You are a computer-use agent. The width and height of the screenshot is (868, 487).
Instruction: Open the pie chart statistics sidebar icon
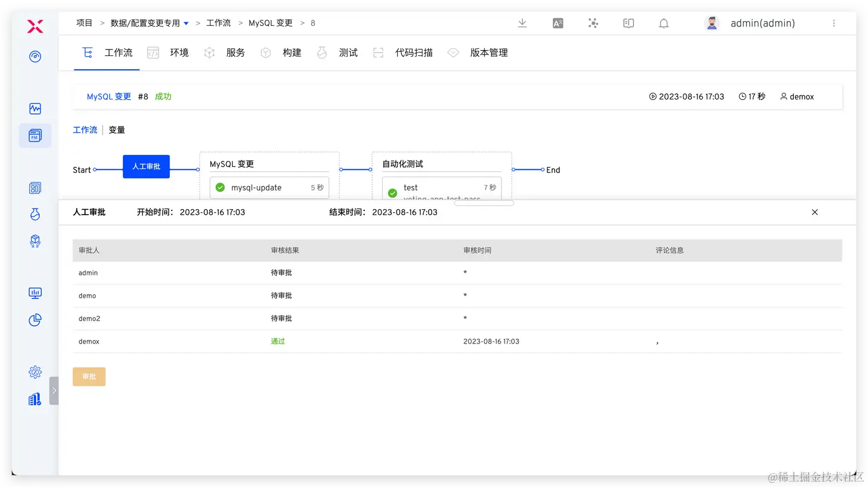coord(35,320)
